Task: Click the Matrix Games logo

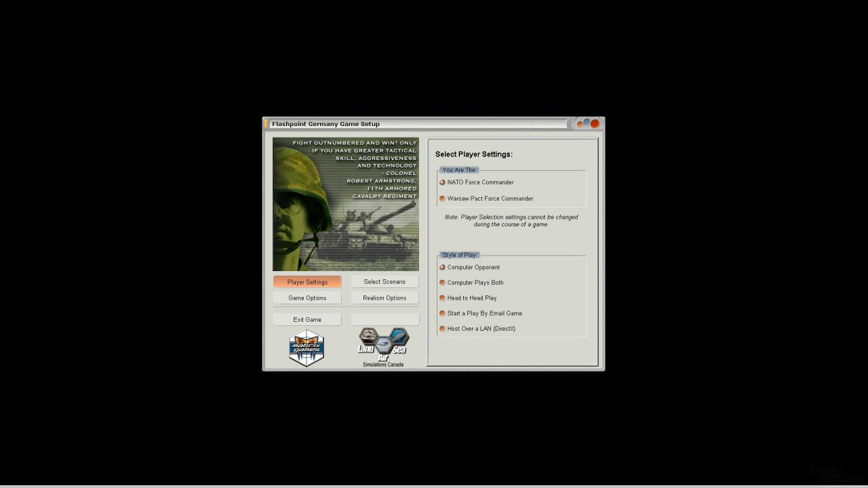Action: pyautogui.click(x=307, y=348)
